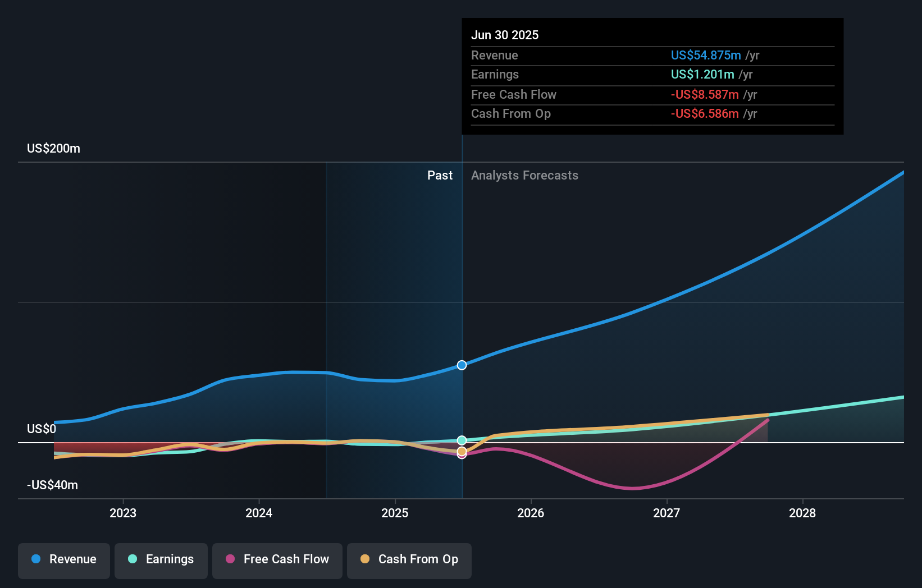The image size is (922, 588).
Task: Hide the Earnings series using its legend button
Action: (161, 559)
